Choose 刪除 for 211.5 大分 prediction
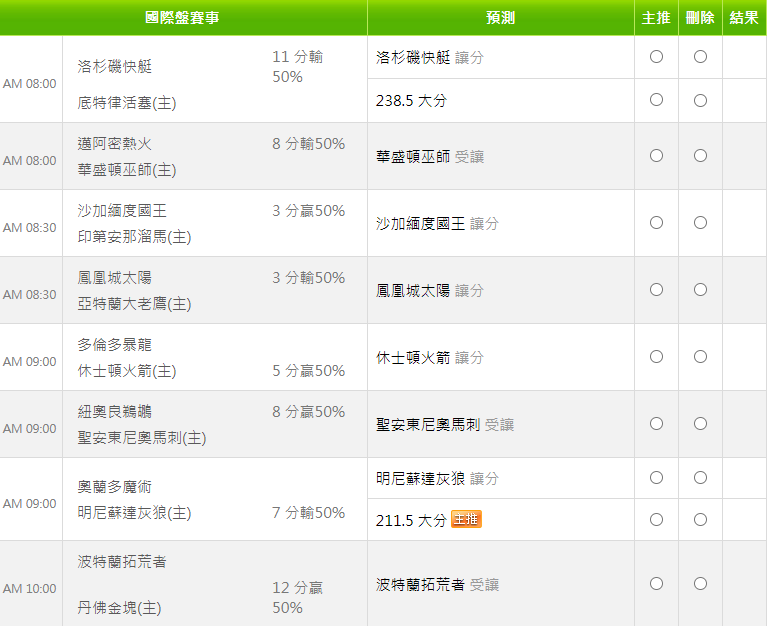 (700, 519)
